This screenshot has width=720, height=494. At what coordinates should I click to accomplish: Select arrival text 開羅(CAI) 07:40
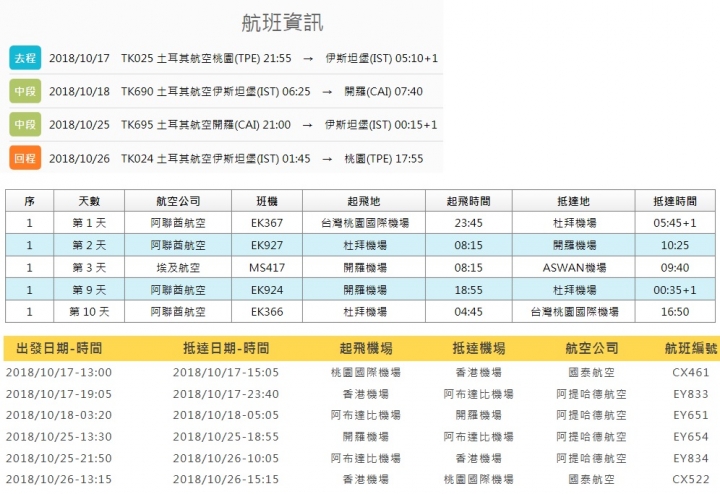pyautogui.click(x=383, y=91)
